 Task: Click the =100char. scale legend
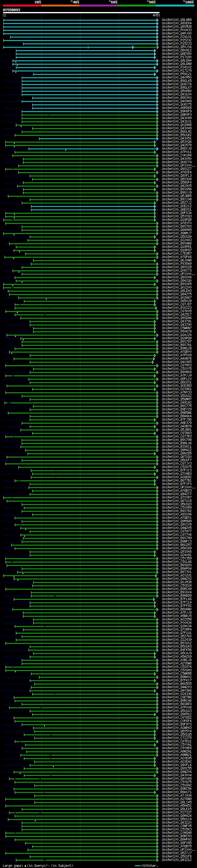click(147, 865)
